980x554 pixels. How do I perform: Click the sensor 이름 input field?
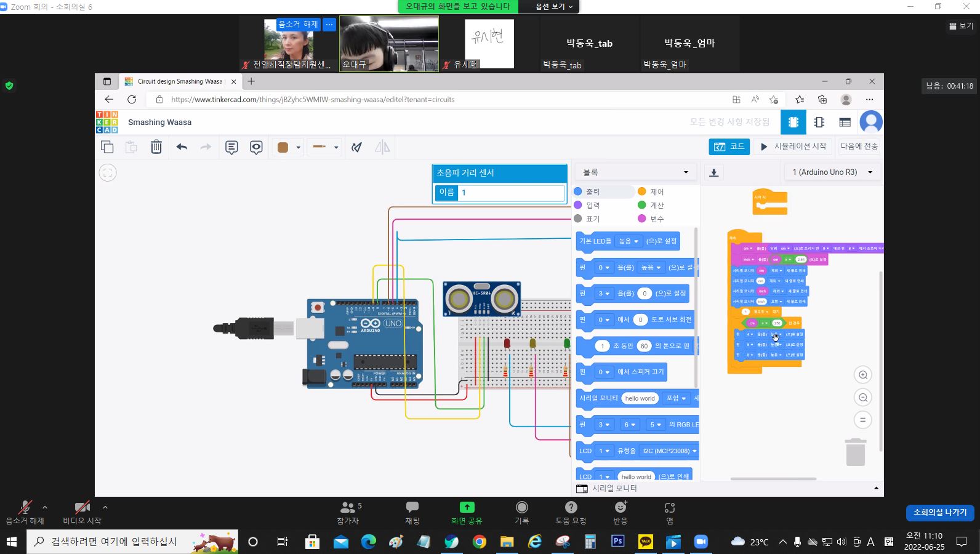pos(511,193)
